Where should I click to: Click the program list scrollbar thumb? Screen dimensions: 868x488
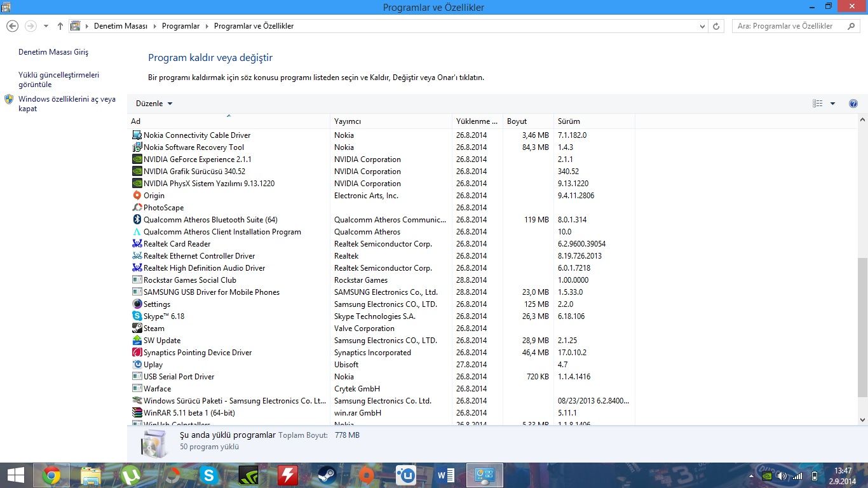click(862, 327)
